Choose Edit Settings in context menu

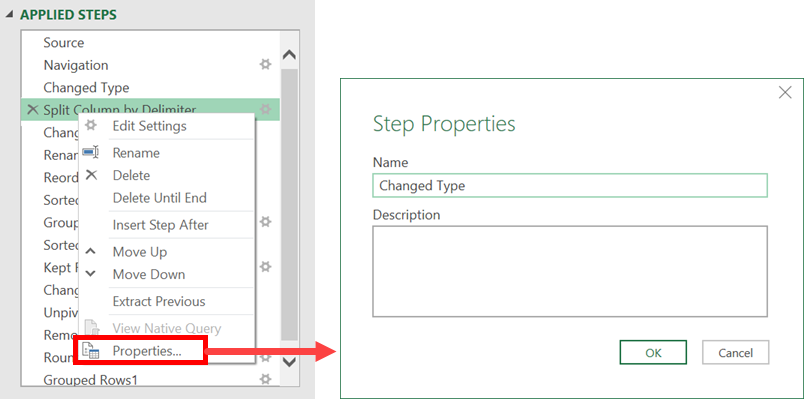point(149,126)
